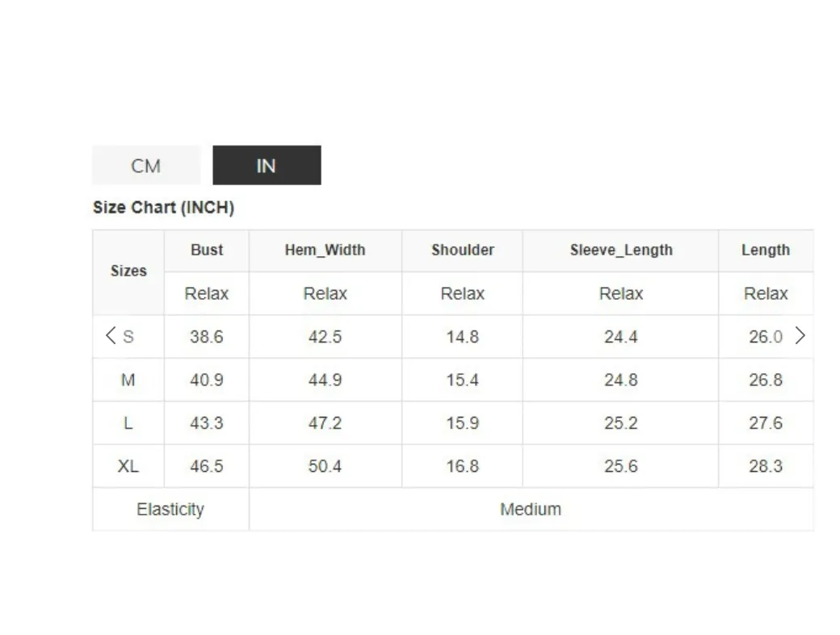
Task: Click the Bust column header
Action: tap(207, 250)
